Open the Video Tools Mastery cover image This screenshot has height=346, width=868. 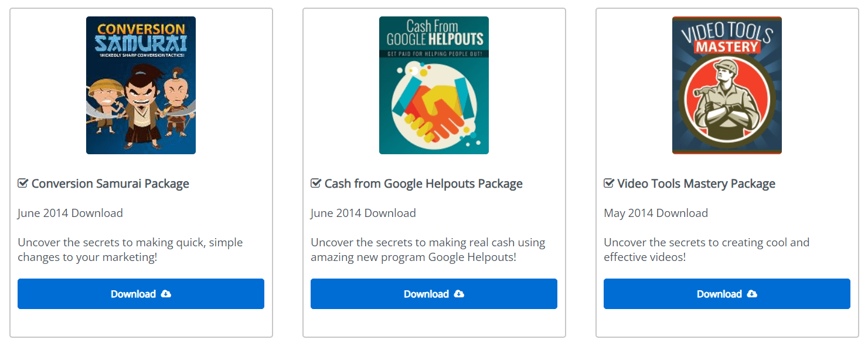727,85
